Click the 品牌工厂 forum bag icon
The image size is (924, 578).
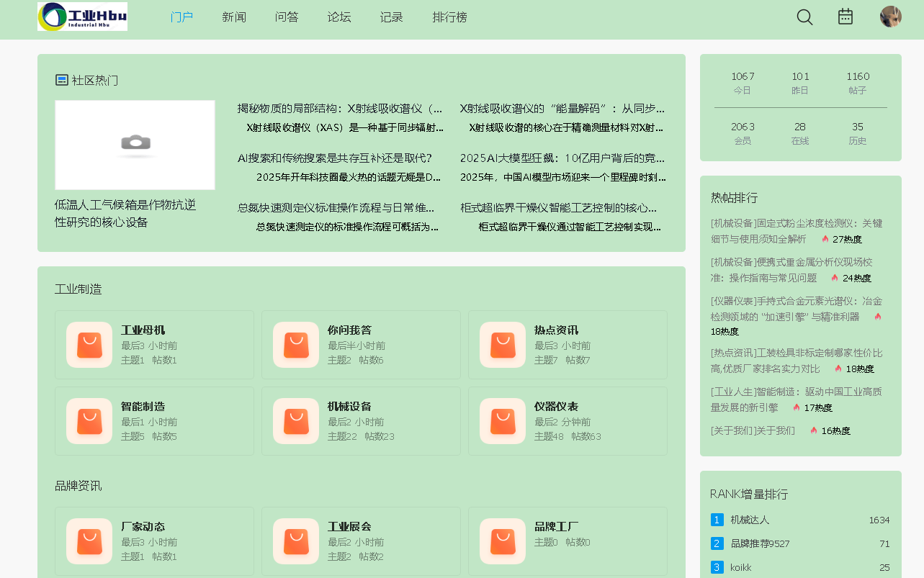click(503, 541)
